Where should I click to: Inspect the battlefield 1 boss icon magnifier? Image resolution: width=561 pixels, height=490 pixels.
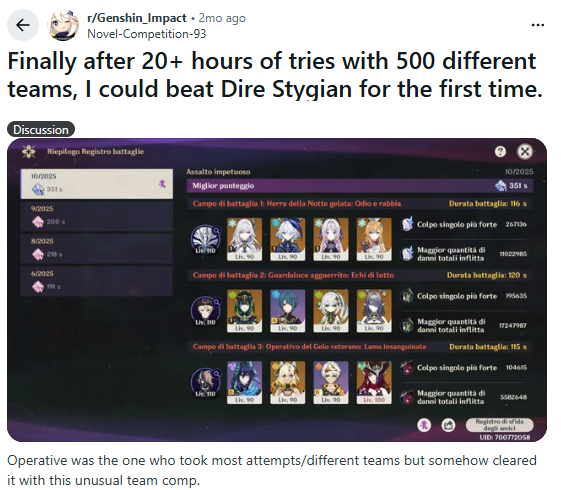click(x=216, y=231)
